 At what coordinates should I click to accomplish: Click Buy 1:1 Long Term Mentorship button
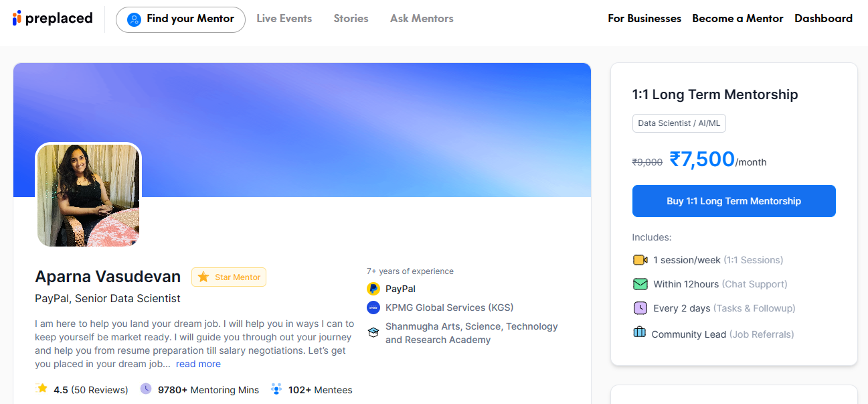click(734, 201)
